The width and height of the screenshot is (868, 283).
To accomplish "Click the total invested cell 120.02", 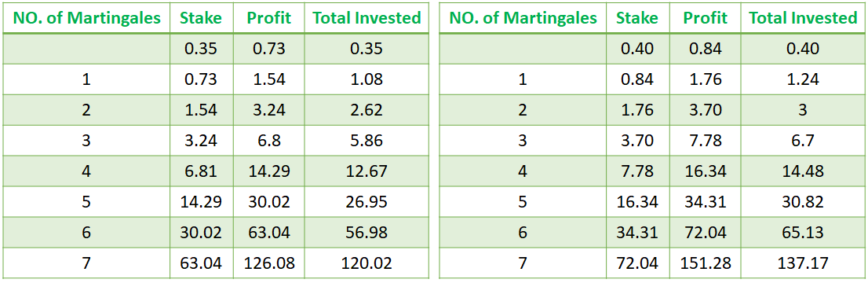I will pyautogui.click(x=367, y=263).
